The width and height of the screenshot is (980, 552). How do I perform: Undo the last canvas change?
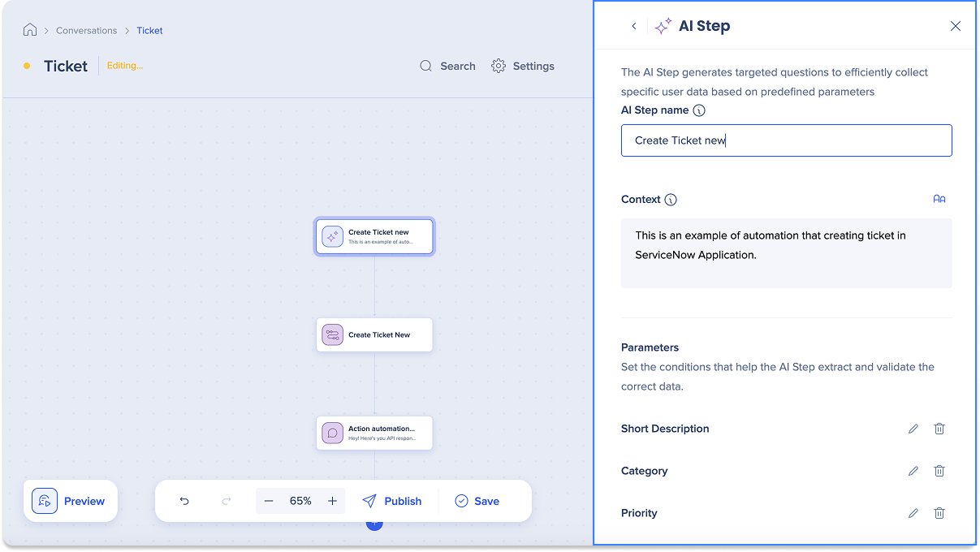pos(184,501)
